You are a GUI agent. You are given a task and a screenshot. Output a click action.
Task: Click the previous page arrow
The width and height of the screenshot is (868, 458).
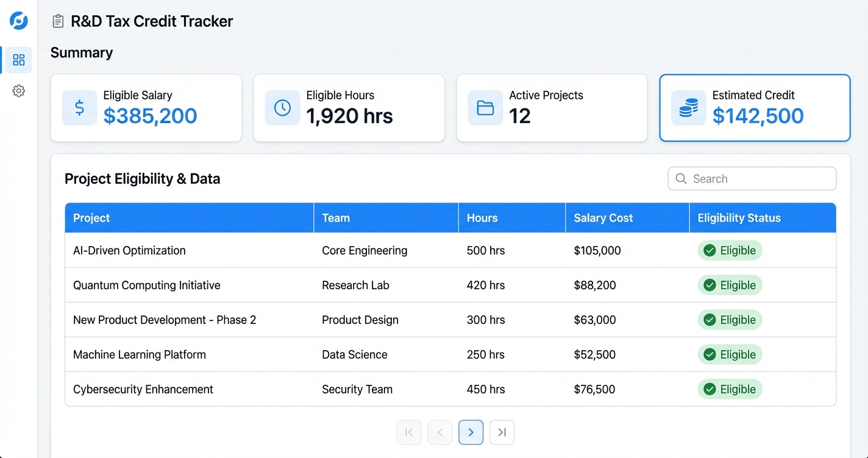click(439, 432)
